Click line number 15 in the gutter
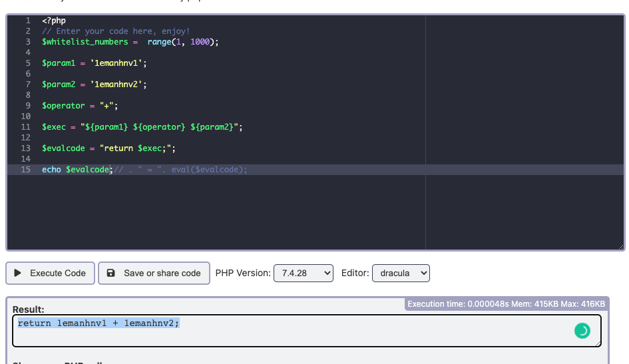629x364 pixels. (26, 170)
